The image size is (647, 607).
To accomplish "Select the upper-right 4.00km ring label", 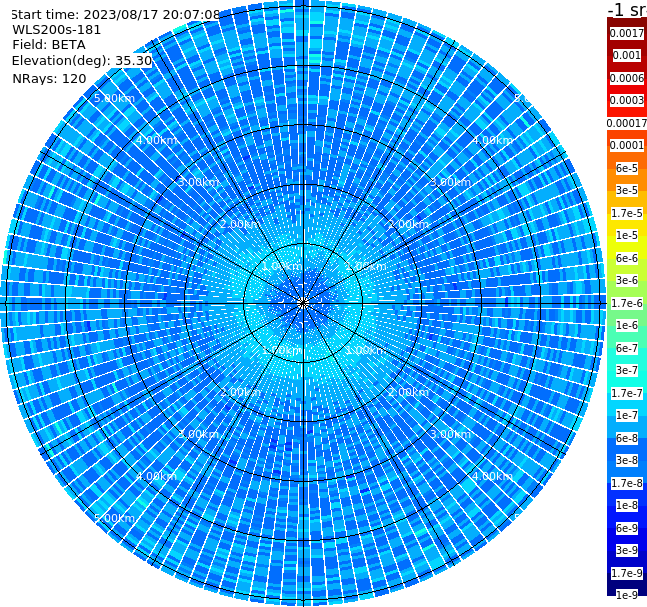I will tap(493, 140).
